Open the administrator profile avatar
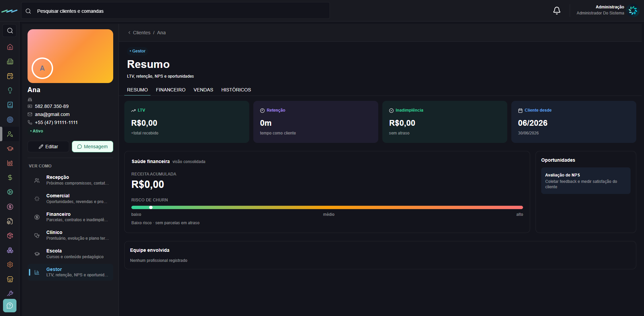 point(633,10)
